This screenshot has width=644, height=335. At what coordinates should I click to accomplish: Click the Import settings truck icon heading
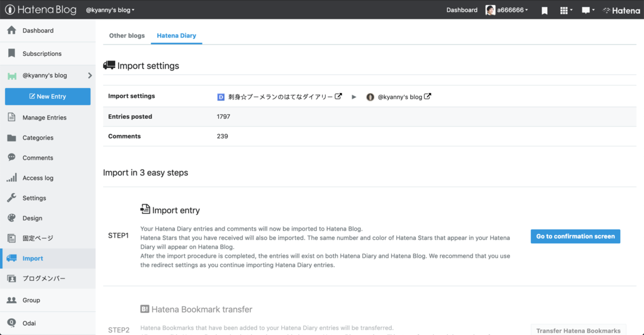pos(109,65)
